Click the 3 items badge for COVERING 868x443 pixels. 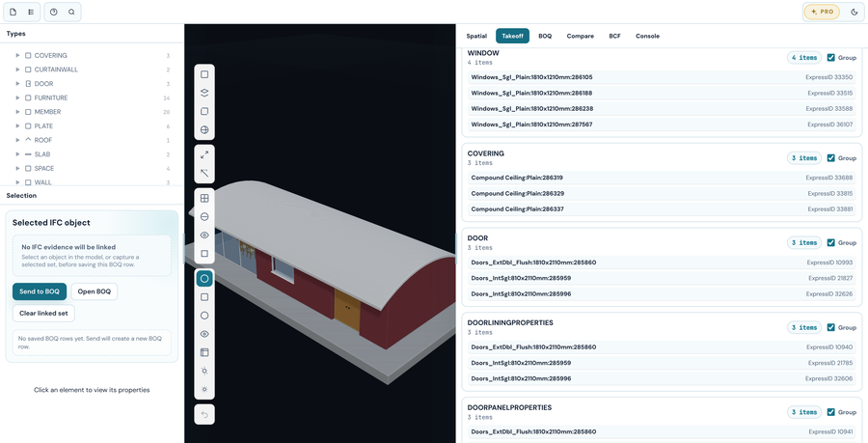click(804, 158)
